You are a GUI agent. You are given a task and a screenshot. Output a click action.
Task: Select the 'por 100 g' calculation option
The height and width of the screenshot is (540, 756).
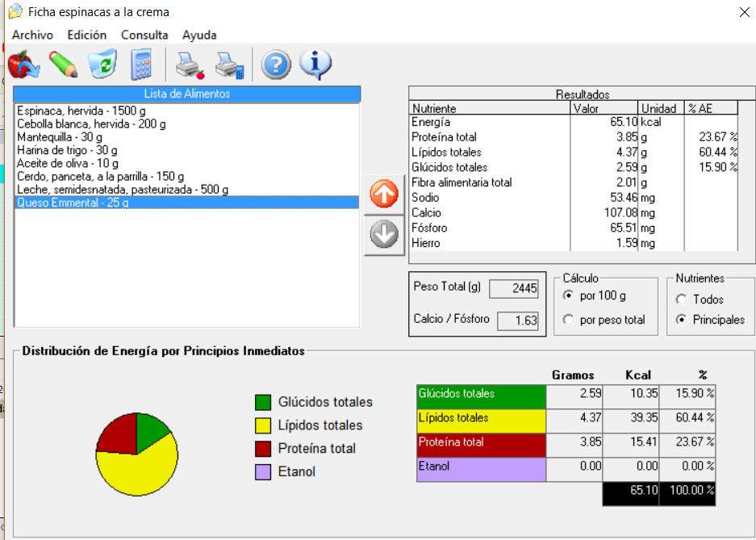pos(568,295)
